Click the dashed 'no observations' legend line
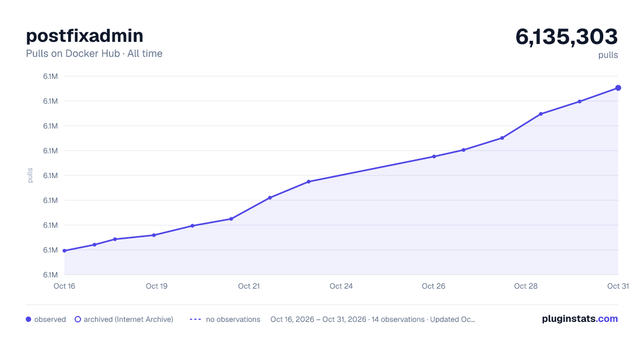The width and height of the screenshot is (644, 338). (x=195, y=319)
